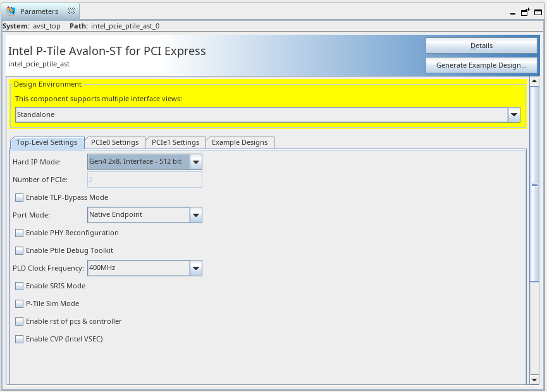Image resolution: width=547 pixels, height=392 pixels.
Task: Click the Details button
Action: pyautogui.click(x=481, y=46)
